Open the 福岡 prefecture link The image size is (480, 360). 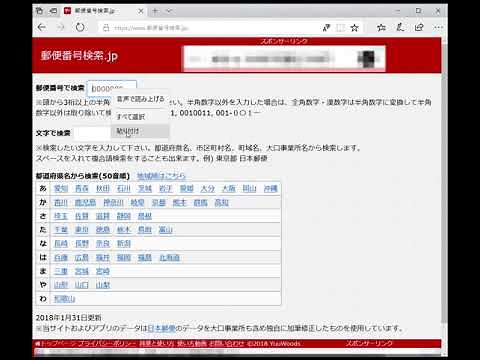(x=124, y=258)
